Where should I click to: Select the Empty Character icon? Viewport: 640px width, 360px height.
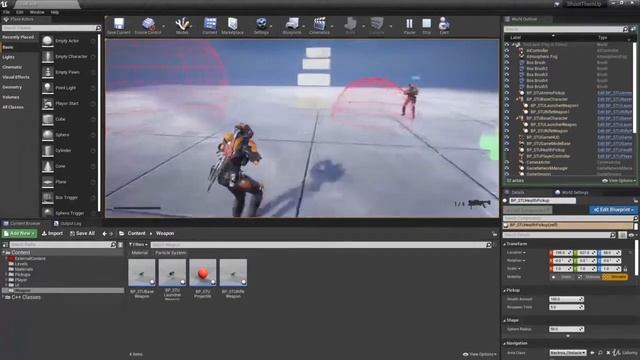click(x=48, y=57)
